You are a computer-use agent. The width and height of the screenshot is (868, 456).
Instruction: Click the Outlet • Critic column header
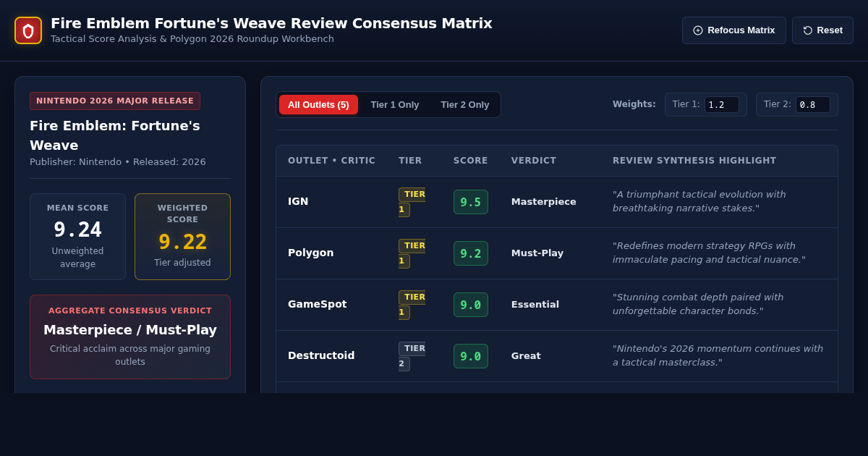pyautogui.click(x=331, y=161)
